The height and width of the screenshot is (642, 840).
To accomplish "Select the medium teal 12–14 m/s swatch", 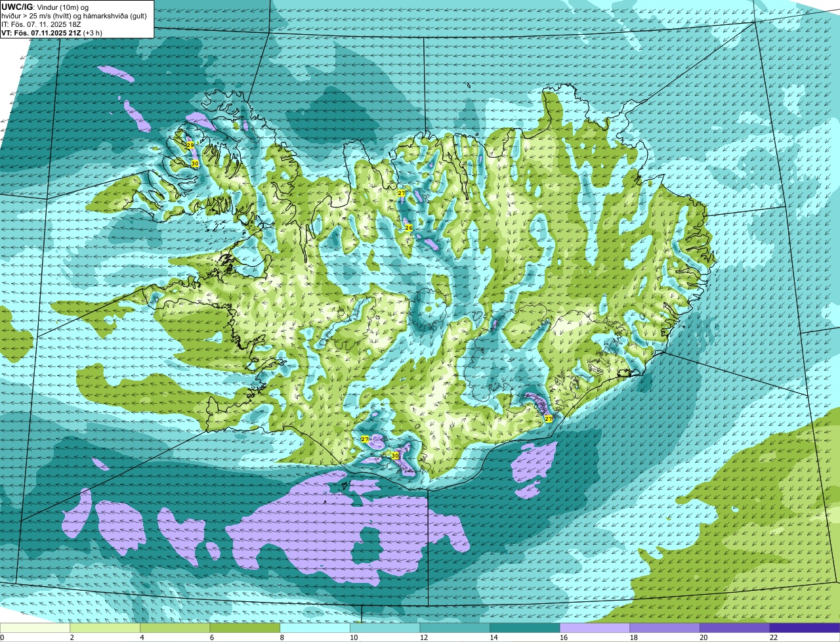I will tap(455, 628).
